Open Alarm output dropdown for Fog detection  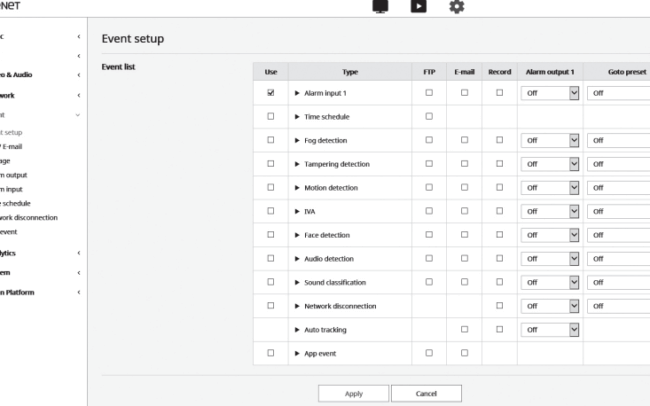(550, 140)
